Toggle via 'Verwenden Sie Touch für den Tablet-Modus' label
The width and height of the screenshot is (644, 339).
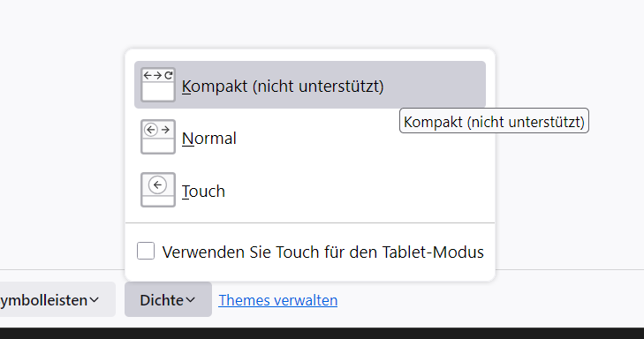[x=322, y=252]
